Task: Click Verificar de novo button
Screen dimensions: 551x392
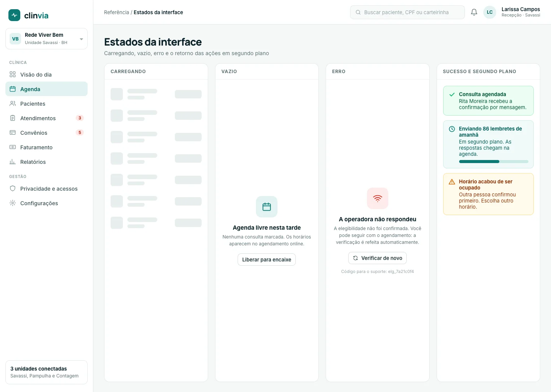Action: tap(378, 258)
